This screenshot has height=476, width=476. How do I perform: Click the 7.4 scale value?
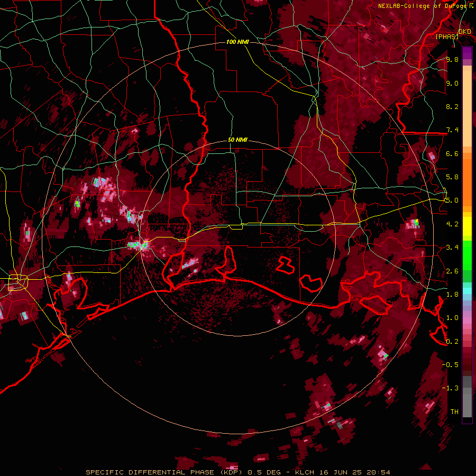coord(452,130)
